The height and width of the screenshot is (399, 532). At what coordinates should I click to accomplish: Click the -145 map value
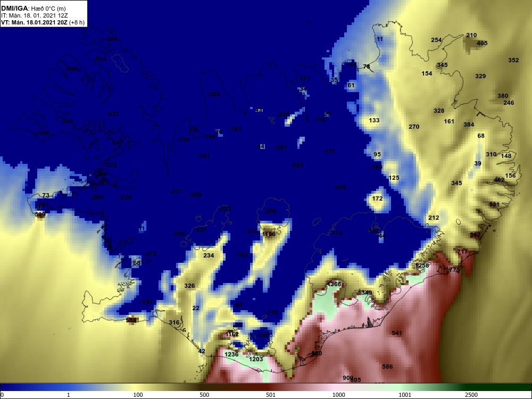(x=339, y=187)
